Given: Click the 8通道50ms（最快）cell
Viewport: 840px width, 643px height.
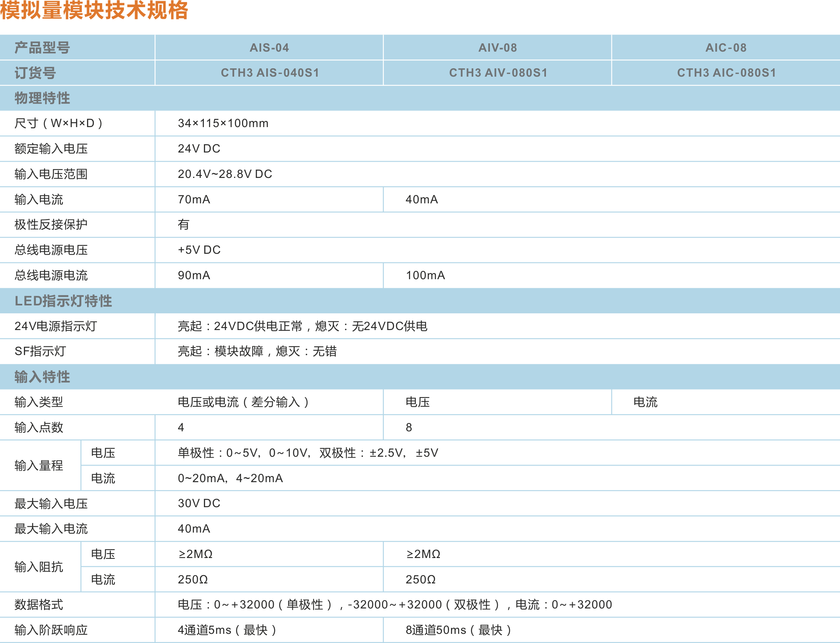Looking at the screenshot, I should (458, 630).
